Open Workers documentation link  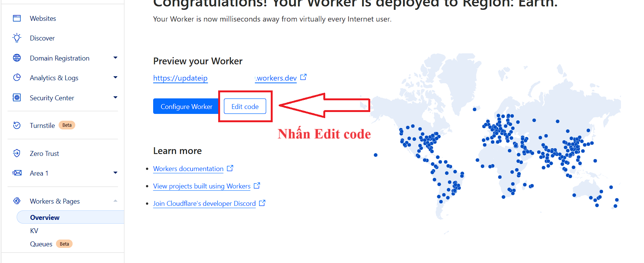tap(188, 169)
